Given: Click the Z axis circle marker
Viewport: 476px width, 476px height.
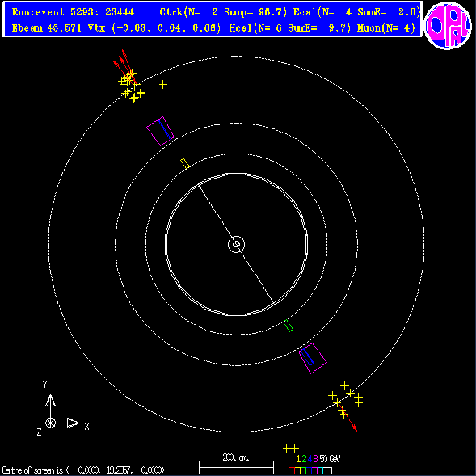Looking at the screenshot, I should pos(50,423).
